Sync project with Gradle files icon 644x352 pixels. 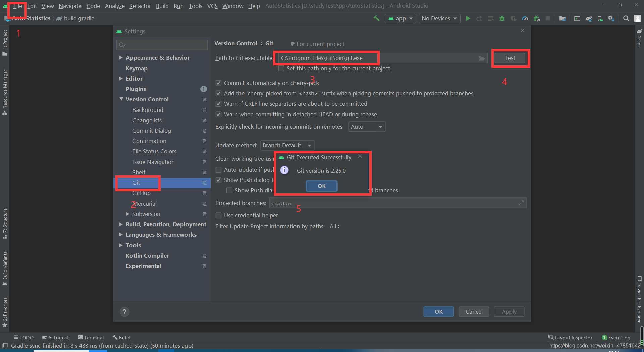click(x=589, y=18)
